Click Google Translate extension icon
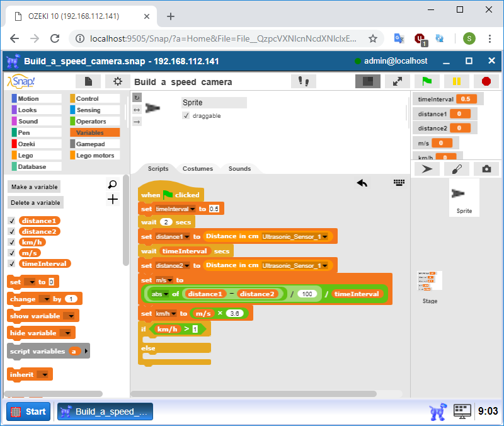 (x=399, y=38)
